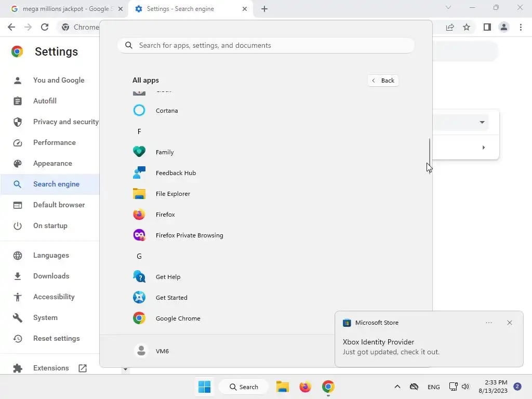Jump to letter G section header
Viewport: 532px width, 399px height.
139,256
